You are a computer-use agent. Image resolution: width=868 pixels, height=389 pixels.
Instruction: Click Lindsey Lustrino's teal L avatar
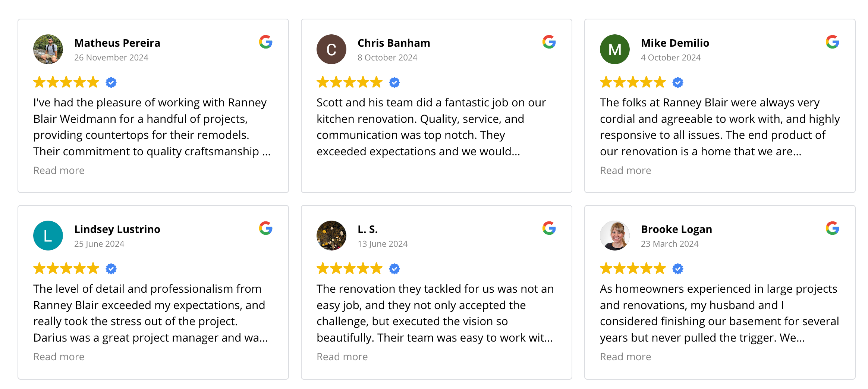click(48, 236)
